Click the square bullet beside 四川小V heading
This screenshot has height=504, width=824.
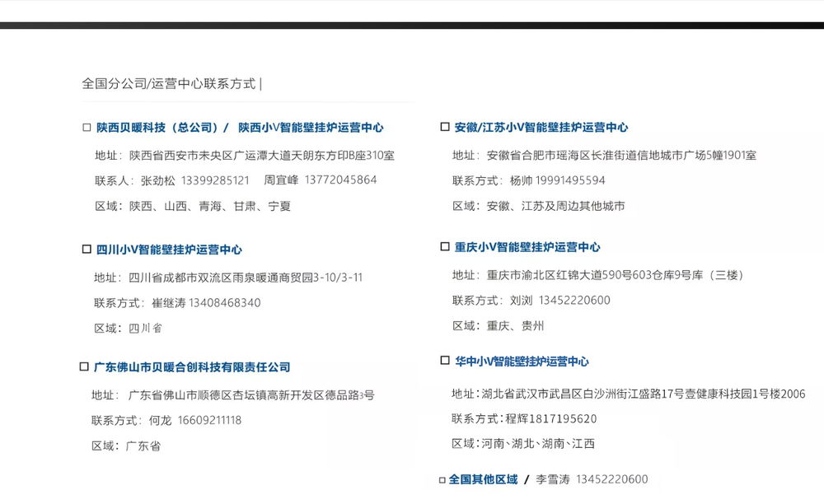pos(87,249)
